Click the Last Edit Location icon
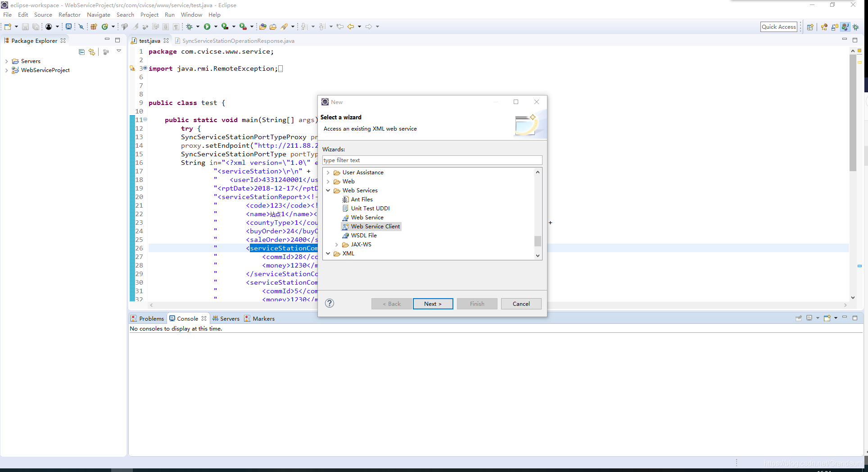 point(340,27)
